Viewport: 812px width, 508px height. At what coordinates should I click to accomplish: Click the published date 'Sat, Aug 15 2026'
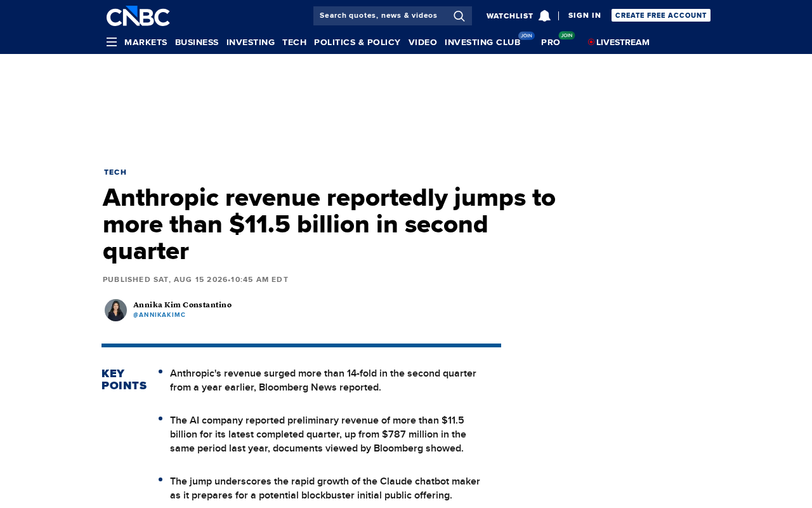tap(190, 279)
